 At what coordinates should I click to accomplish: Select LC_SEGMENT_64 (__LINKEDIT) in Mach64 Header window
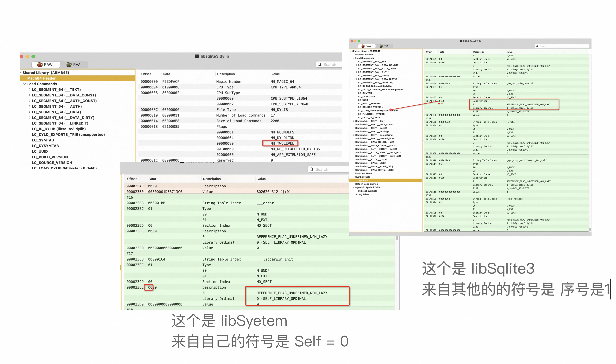click(60, 123)
